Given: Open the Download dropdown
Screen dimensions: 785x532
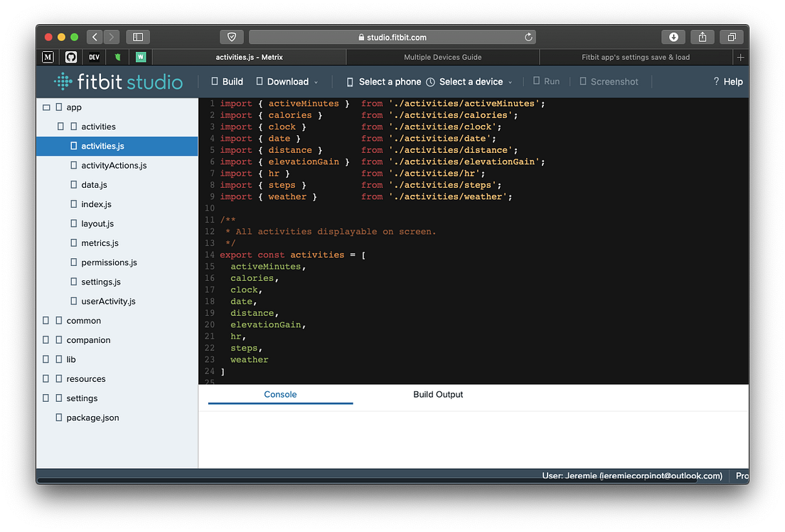Looking at the screenshot, I should pos(287,82).
